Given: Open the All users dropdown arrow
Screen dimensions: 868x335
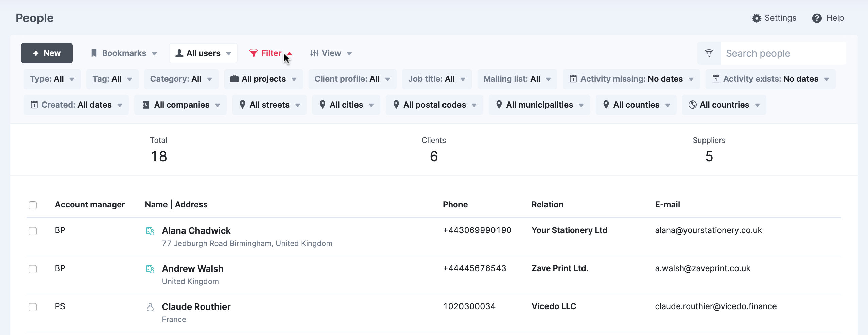Looking at the screenshot, I should click(229, 54).
